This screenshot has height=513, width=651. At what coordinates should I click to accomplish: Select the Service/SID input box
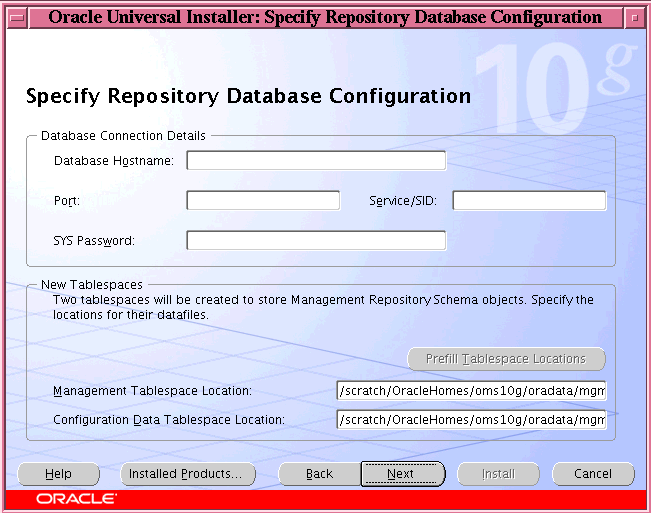(529, 200)
